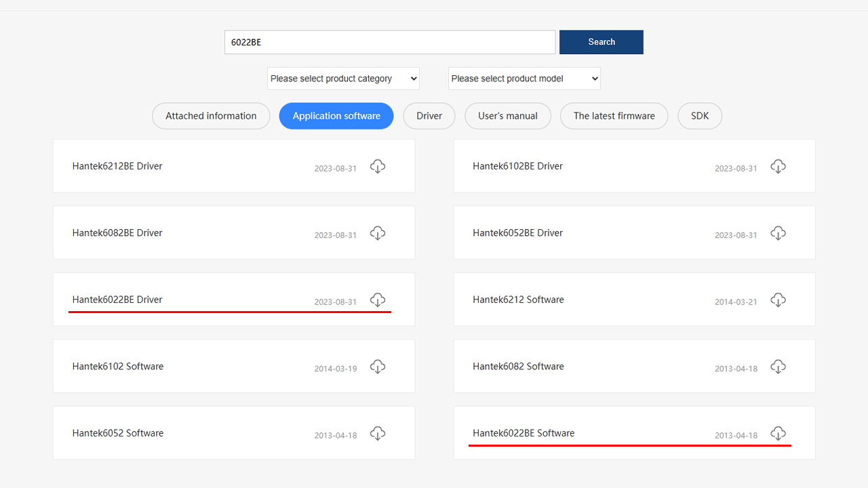
Task: Focus the search field containing 6022BE
Action: click(390, 42)
